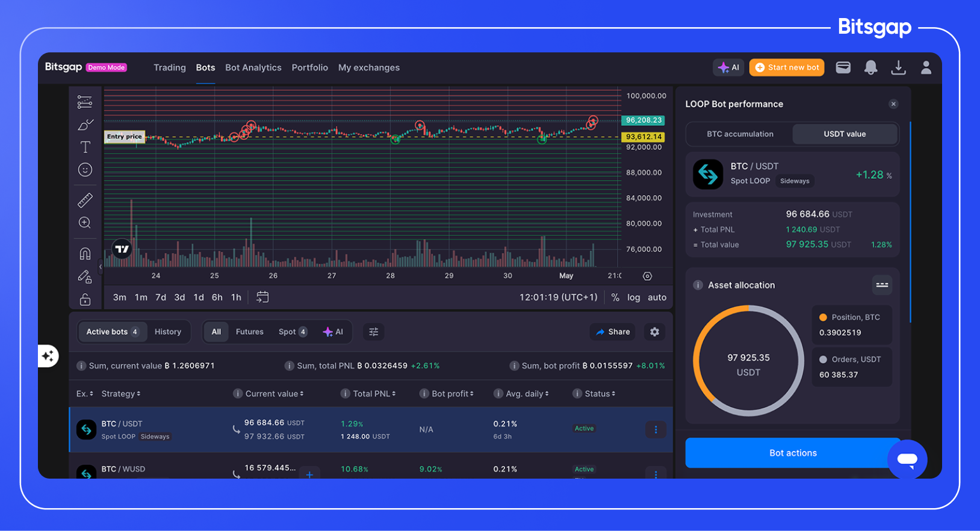Open bots list settings gear
Image resolution: width=980 pixels, height=531 pixels.
click(x=654, y=332)
